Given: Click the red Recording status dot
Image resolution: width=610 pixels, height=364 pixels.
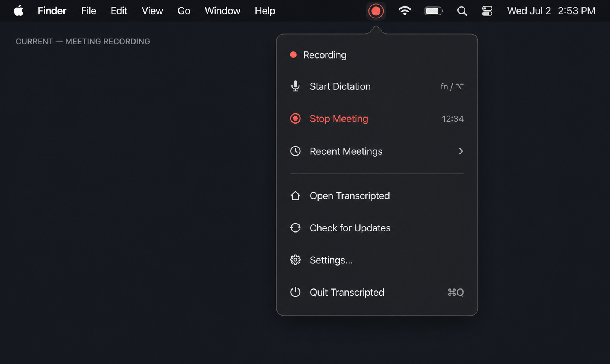Looking at the screenshot, I should click(x=293, y=55).
